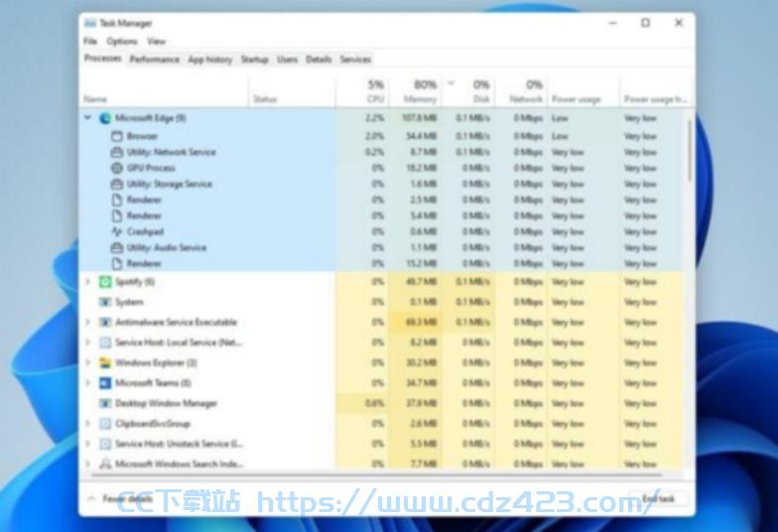Switch to the Services tab
This screenshot has width=778, height=532.
point(355,60)
